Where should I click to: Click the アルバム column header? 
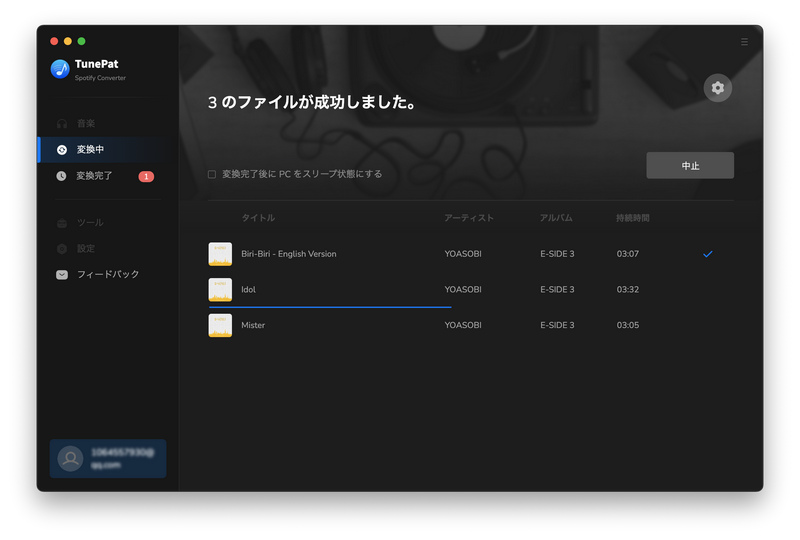pyautogui.click(x=556, y=218)
